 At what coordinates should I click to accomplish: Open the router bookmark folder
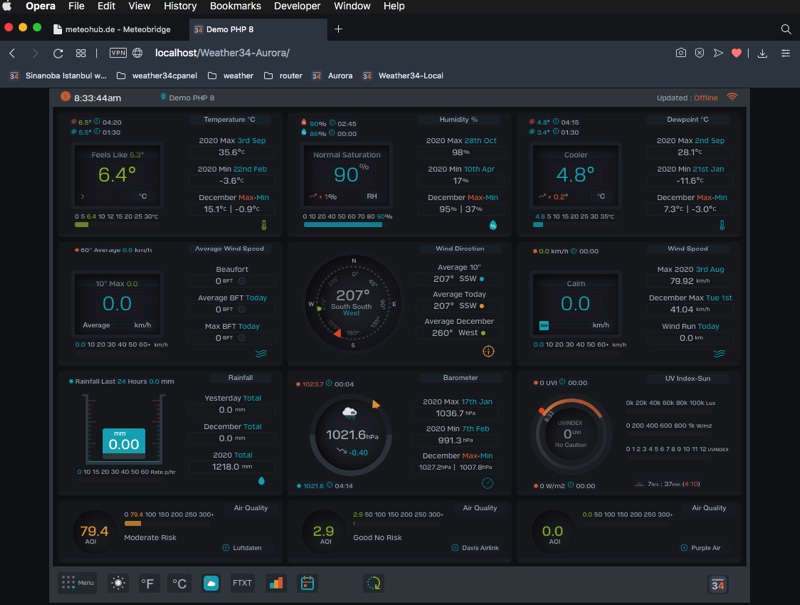[x=283, y=75]
